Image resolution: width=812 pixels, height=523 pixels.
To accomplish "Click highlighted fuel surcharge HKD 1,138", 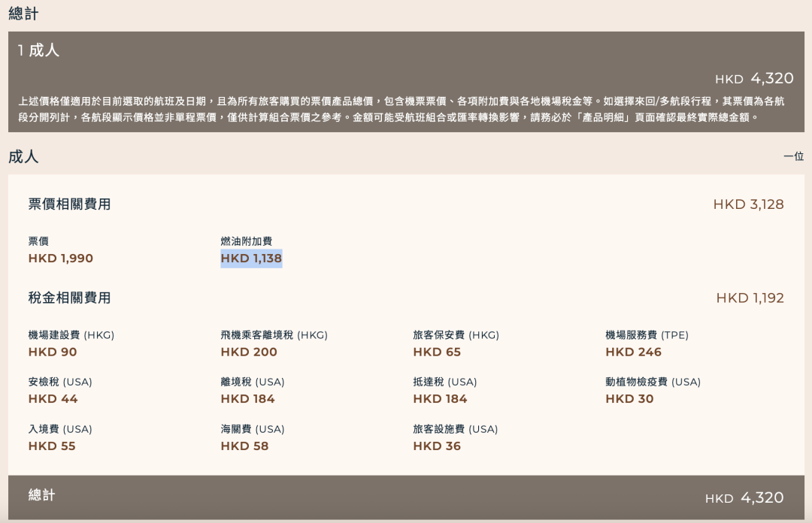I will click(251, 258).
